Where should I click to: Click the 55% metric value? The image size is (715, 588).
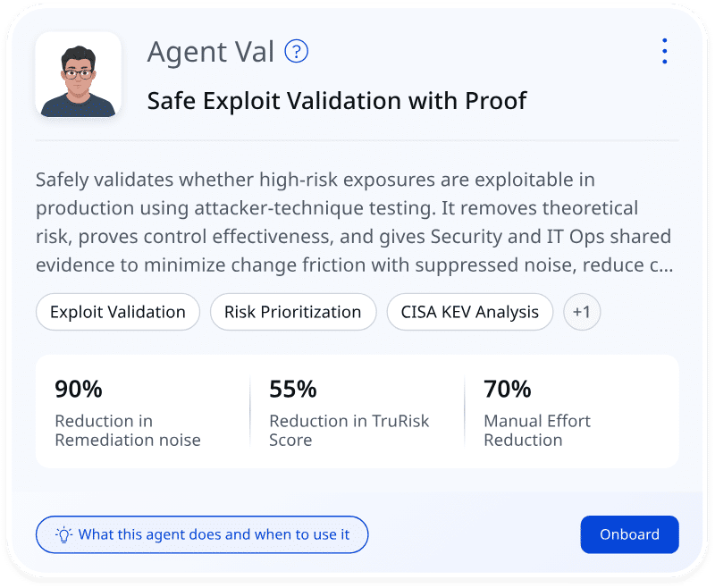293,389
